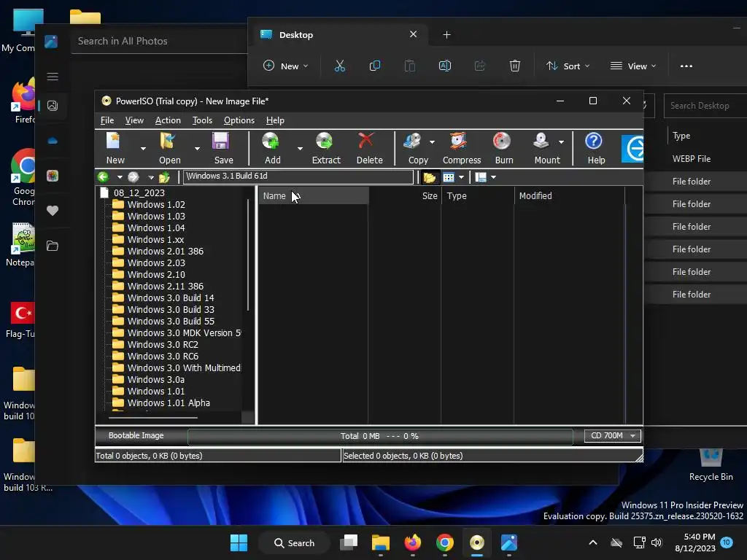Image resolution: width=747 pixels, height=560 pixels.
Task: Click the gray Forward navigation icon
Action: [x=133, y=177]
